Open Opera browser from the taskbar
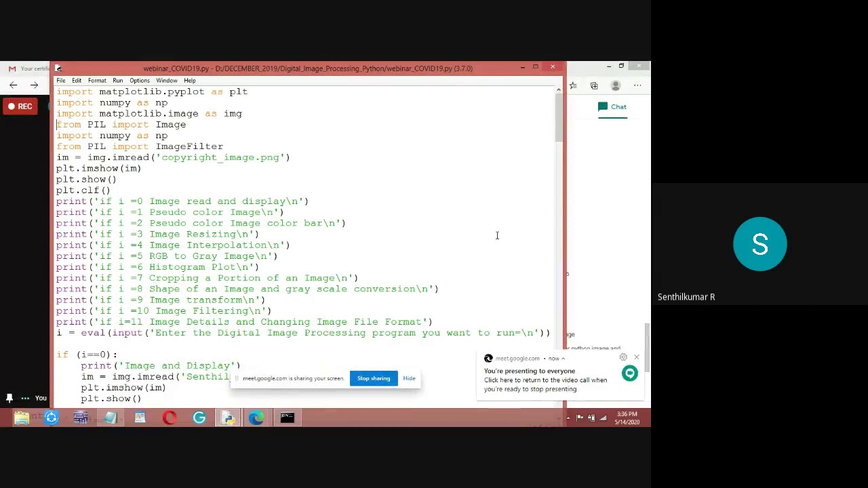 pyautogui.click(x=170, y=418)
